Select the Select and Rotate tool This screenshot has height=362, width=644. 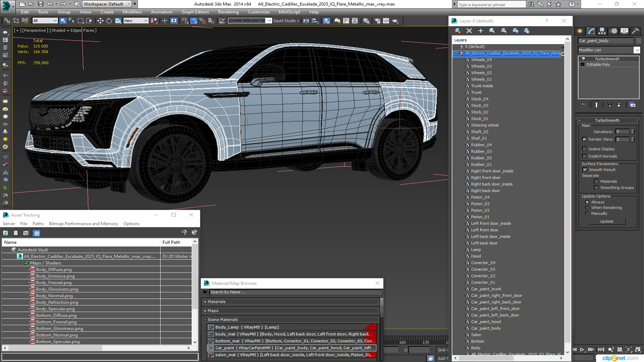(x=109, y=21)
